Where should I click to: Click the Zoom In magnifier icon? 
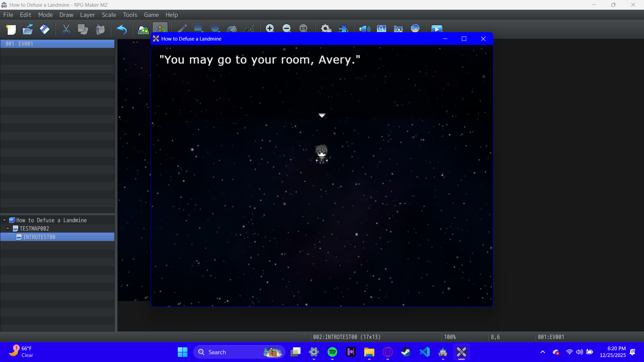270,28
